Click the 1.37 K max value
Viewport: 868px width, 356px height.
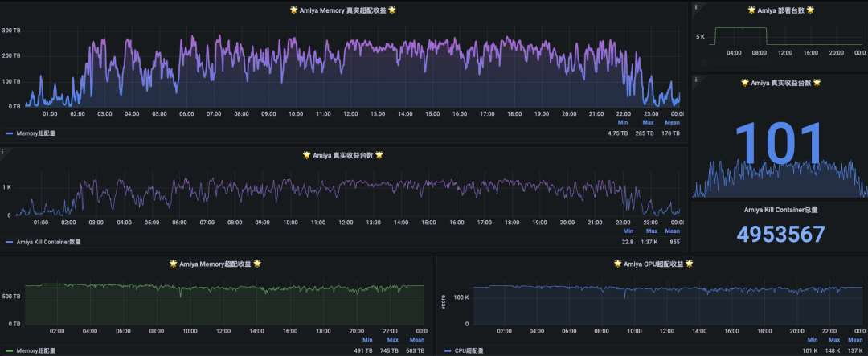(x=649, y=242)
